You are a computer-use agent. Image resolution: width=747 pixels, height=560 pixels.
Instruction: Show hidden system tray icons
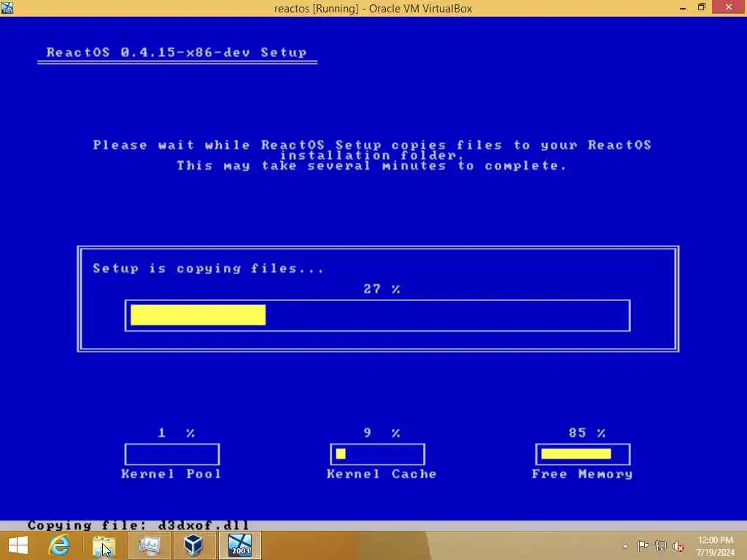tap(625, 546)
